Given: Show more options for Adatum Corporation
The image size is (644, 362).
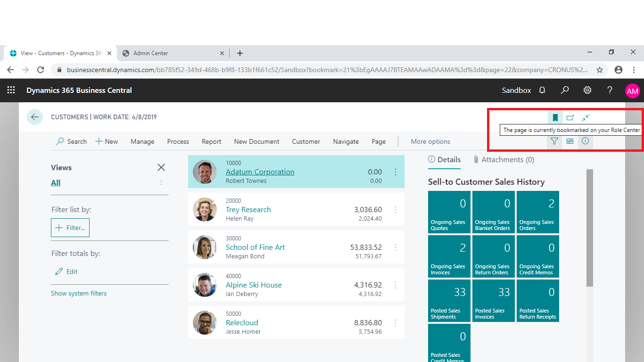Looking at the screenshot, I should tap(396, 172).
